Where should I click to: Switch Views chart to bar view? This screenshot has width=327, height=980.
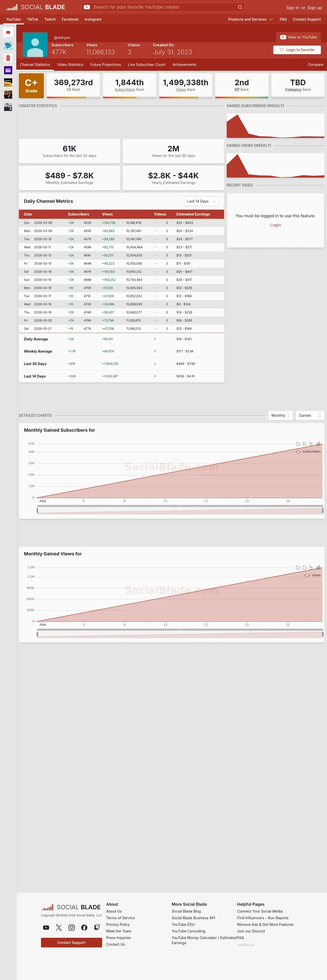(318, 567)
